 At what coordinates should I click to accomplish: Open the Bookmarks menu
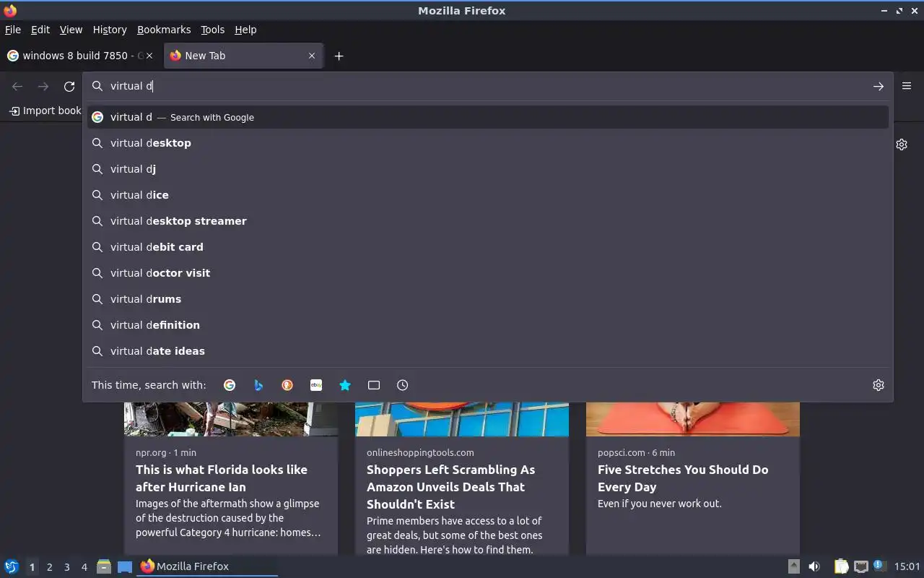coord(164,30)
